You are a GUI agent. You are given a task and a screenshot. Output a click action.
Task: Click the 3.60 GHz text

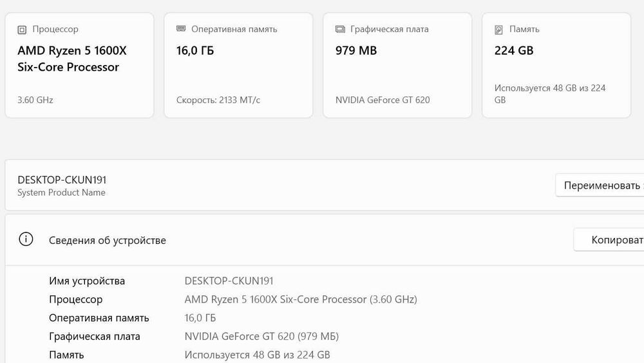tap(35, 100)
